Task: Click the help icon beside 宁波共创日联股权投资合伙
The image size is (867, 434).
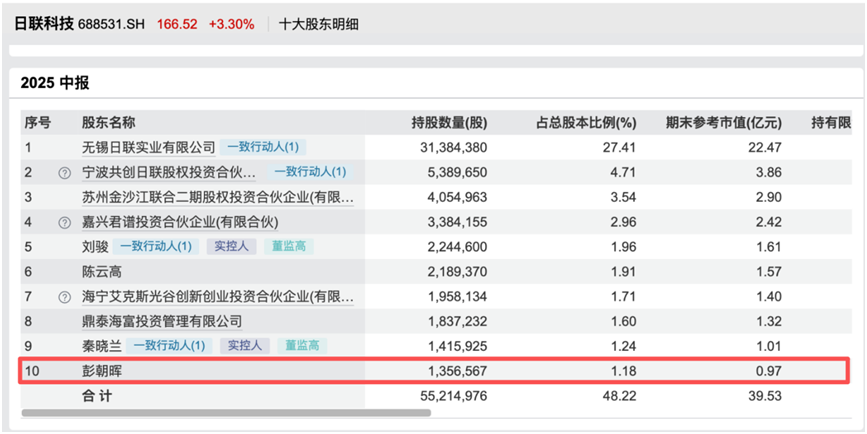Action: [65, 173]
